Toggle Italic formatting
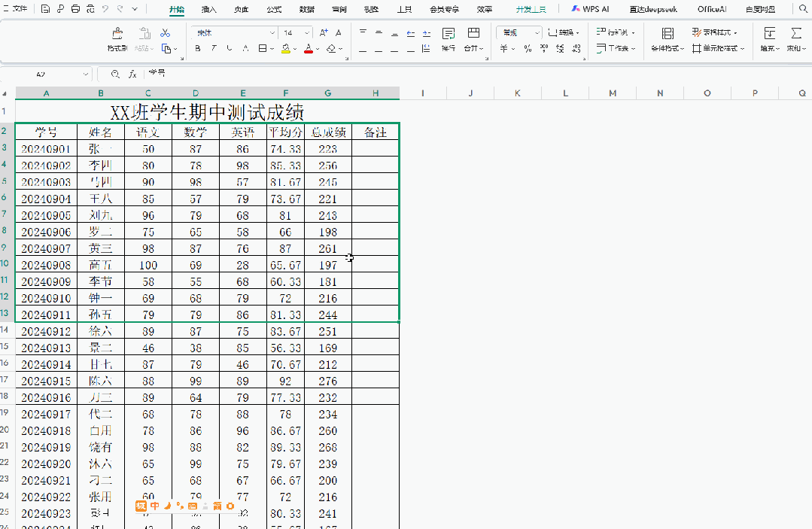The image size is (812, 529). pyautogui.click(x=214, y=49)
